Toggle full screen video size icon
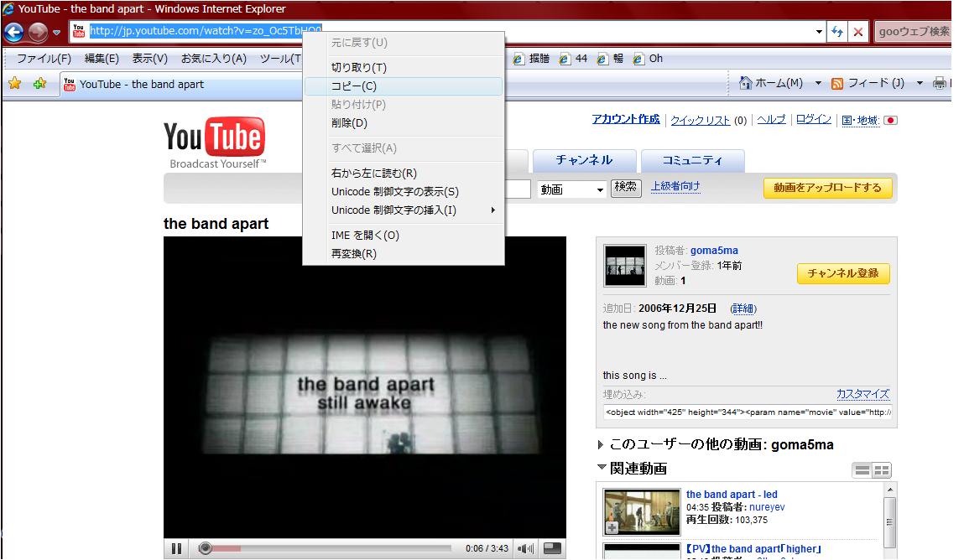Screen dimensions: 964x560 (x=553, y=549)
